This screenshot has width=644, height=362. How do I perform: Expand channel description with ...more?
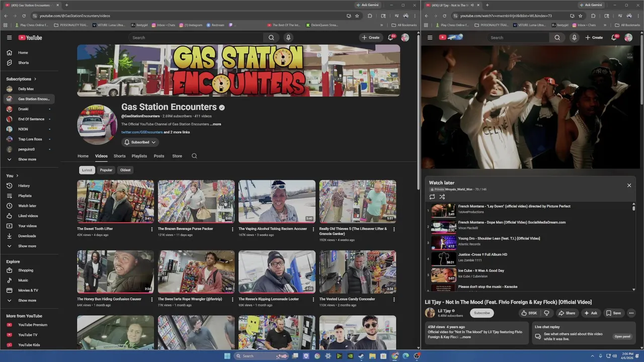(x=216, y=124)
